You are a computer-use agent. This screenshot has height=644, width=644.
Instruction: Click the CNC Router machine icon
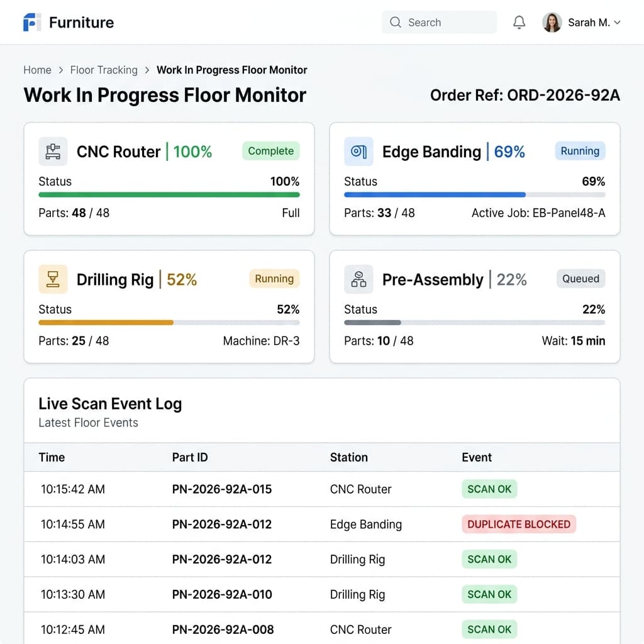pos(53,152)
